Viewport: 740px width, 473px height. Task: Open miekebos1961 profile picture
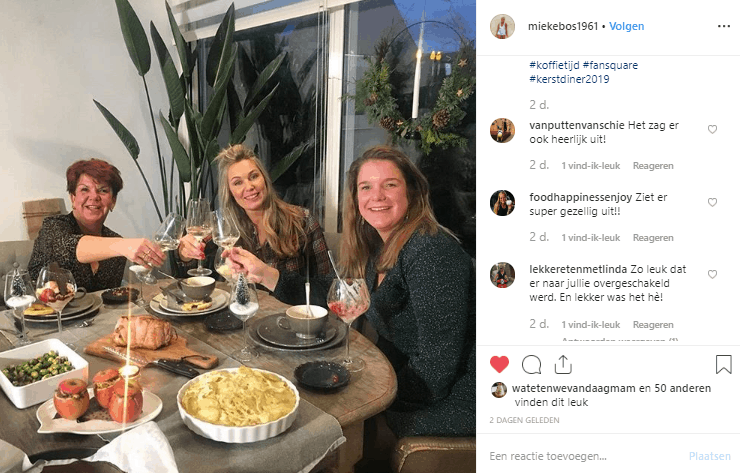[502, 26]
